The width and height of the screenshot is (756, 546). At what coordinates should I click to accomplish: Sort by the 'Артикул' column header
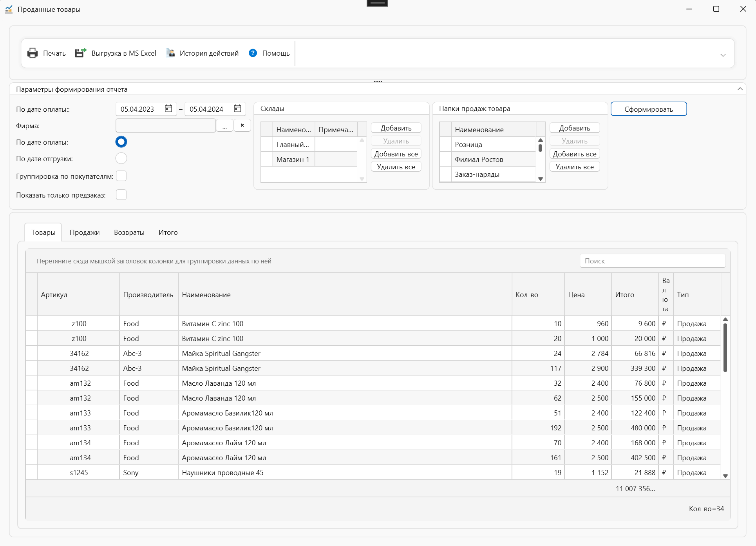tap(78, 294)
